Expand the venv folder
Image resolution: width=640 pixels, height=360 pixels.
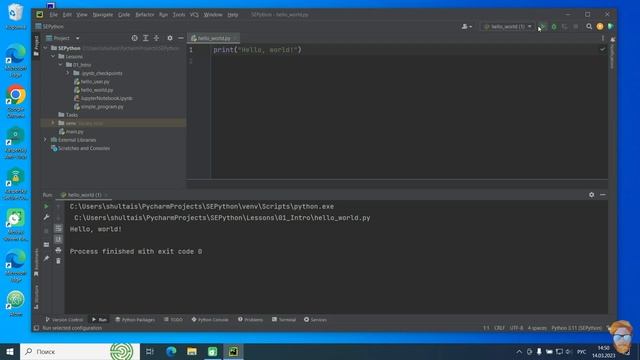53,123
